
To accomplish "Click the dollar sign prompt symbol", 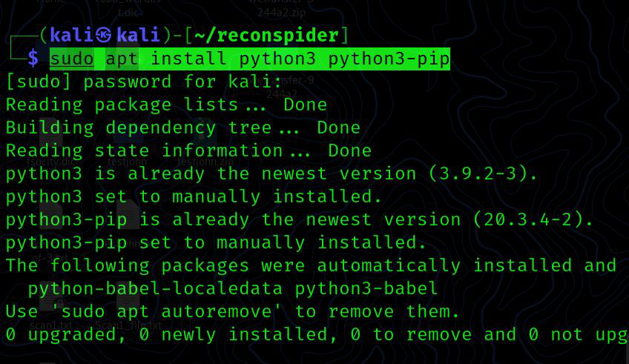I will pyautogui.click(x=33, y=59).
